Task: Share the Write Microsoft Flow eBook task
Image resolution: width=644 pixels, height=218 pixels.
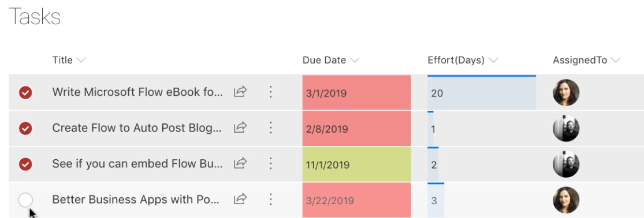Action: point(240,91)
